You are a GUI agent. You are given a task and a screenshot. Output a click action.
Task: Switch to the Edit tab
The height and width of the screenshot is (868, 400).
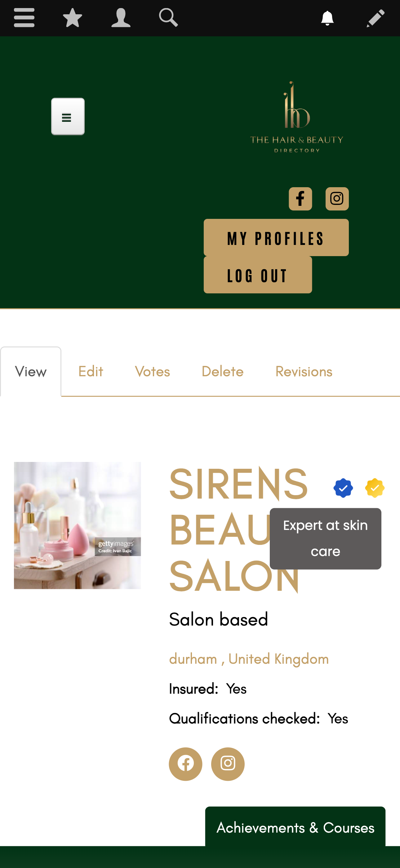pos(91,371)
